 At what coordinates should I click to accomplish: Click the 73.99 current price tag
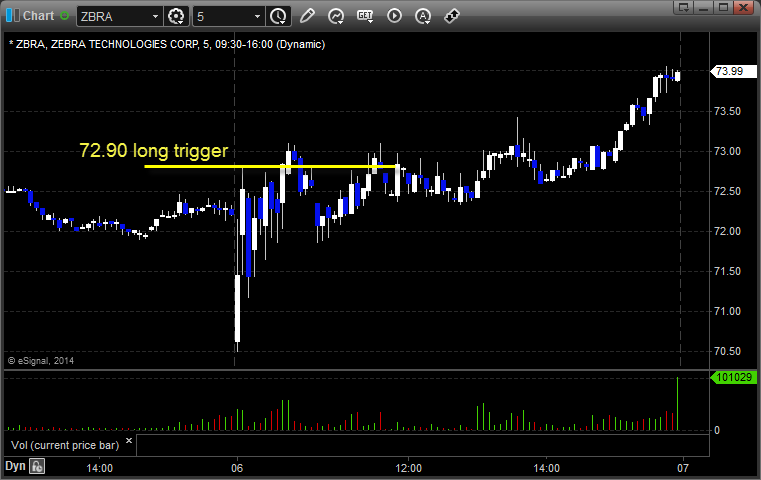click(733, 71)
